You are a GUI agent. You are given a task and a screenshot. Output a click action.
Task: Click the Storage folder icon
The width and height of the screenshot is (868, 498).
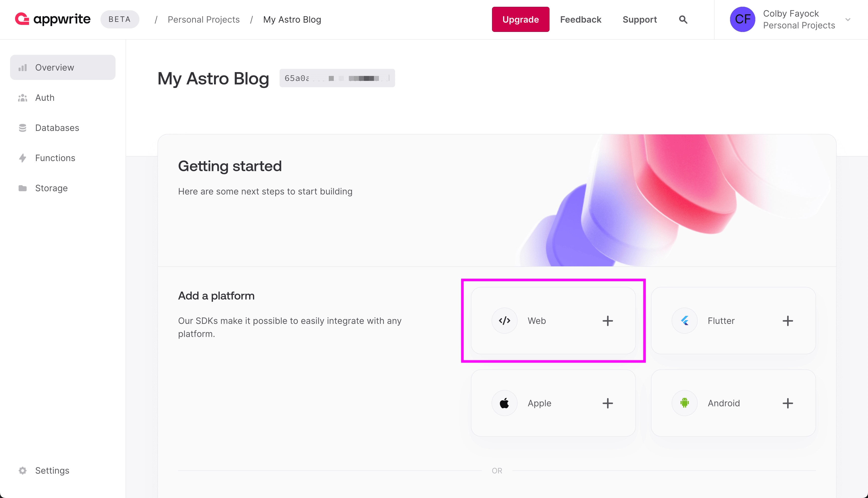23,188
